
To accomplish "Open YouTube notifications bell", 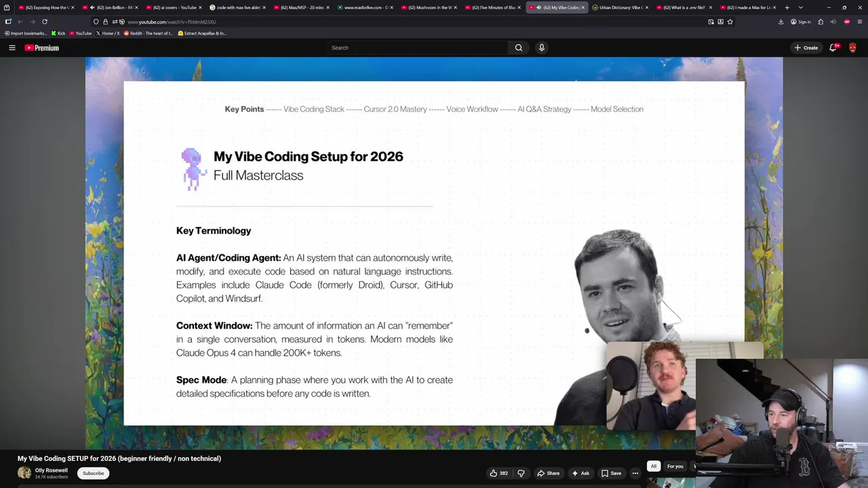I will (x=833, y=47).
